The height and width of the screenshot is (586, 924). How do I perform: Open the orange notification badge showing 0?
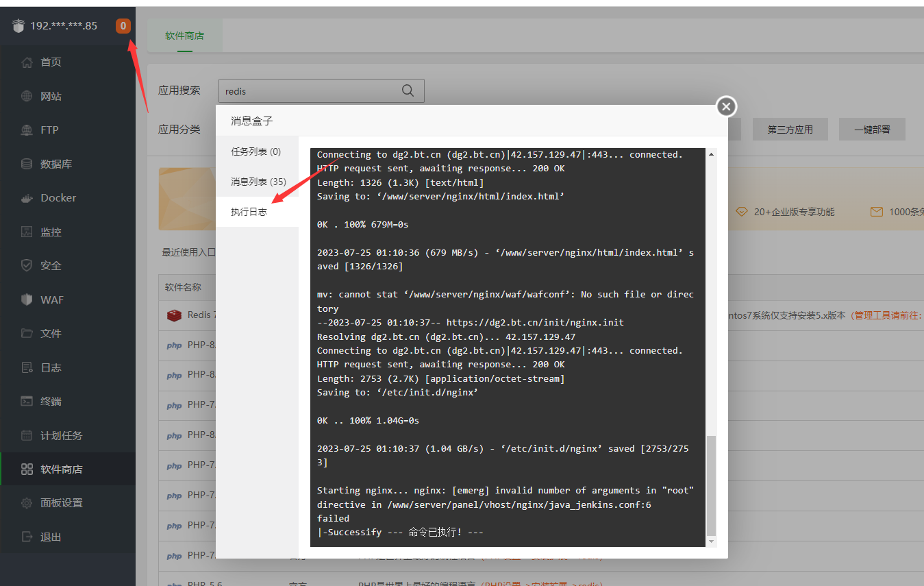click(x=123, y=26)
